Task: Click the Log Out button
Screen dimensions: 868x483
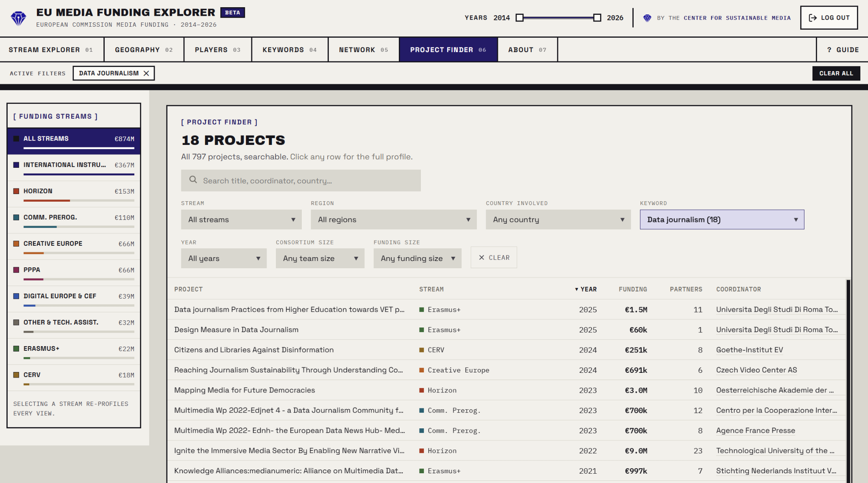Action: click(x=829, y=18)
